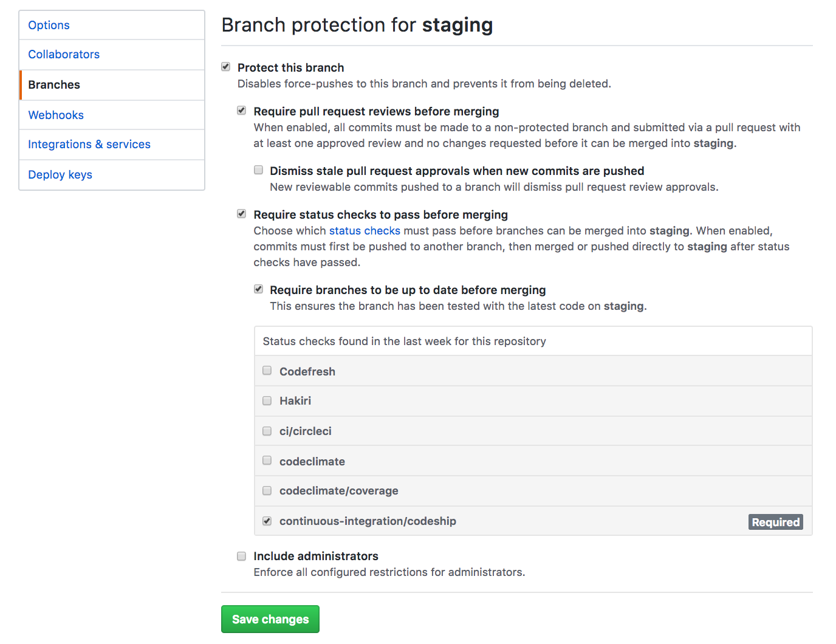The width and height of the screenshot is (836, 644).
Task: Click 'Enforce all configured restrictions for administrators' text
Action: pos(389,572)
